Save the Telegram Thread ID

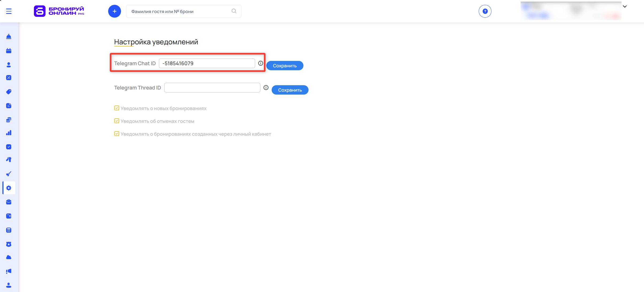pos(290,90)
